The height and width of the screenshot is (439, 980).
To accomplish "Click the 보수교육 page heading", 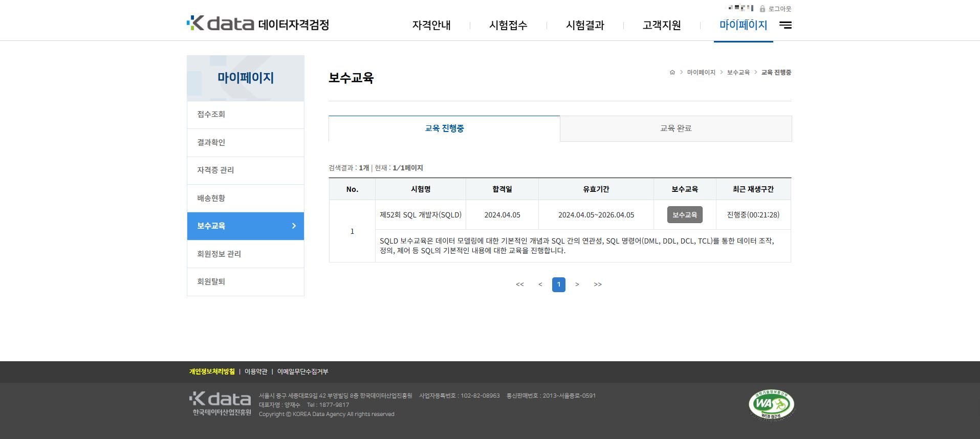I will [x=351, y=78].
